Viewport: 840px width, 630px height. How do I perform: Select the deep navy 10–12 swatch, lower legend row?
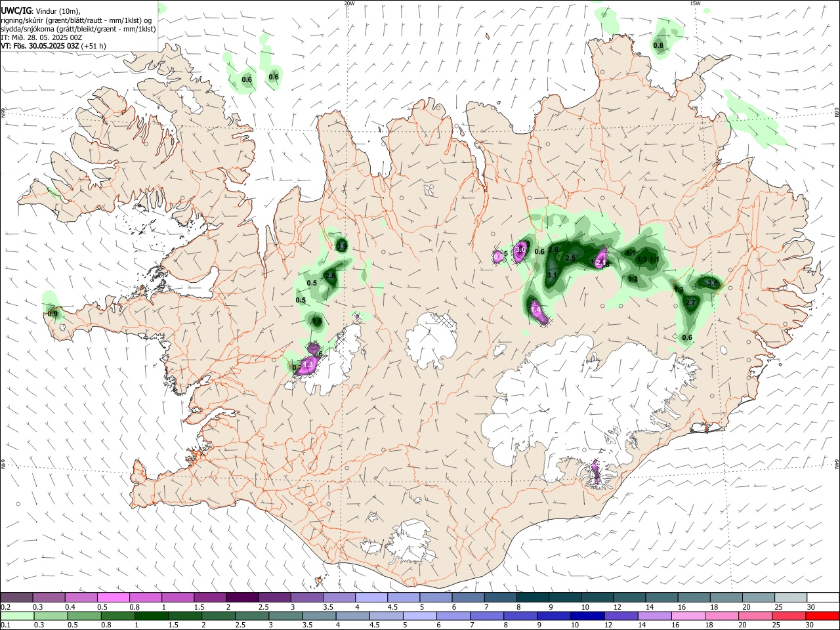[x=587, y=616]
